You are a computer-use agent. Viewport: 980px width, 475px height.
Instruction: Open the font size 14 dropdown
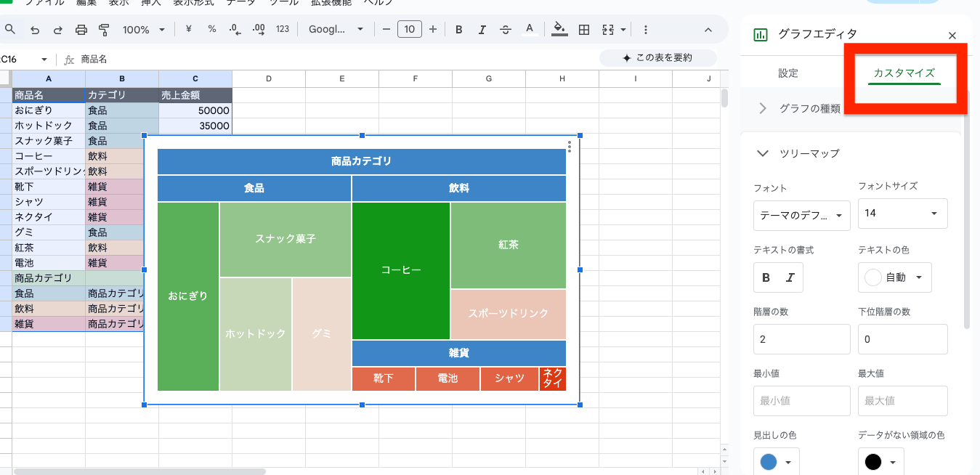pyautogui.click(x=902, y=214)
